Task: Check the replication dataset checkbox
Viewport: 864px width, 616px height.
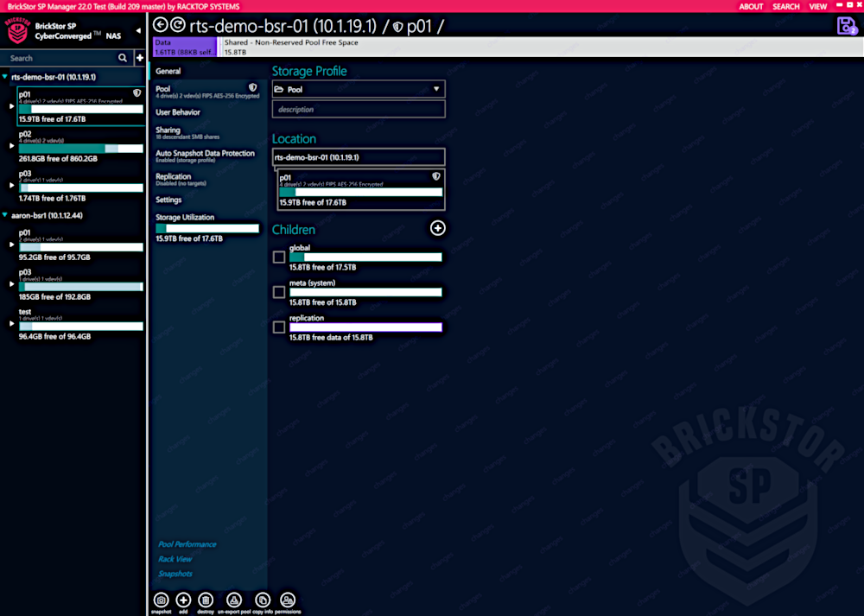Action: (279, 327)
